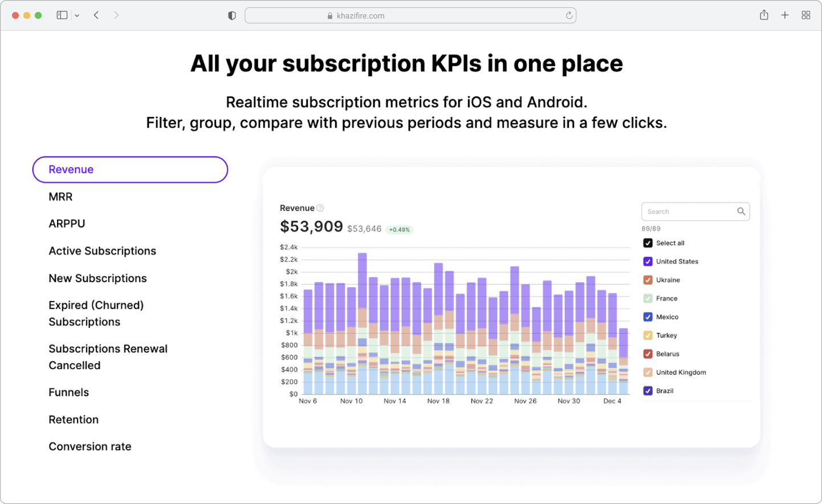The height and width of the screenshot is (504, 822).
Task: Open the Share menu
Action: [x=764, y=15]
